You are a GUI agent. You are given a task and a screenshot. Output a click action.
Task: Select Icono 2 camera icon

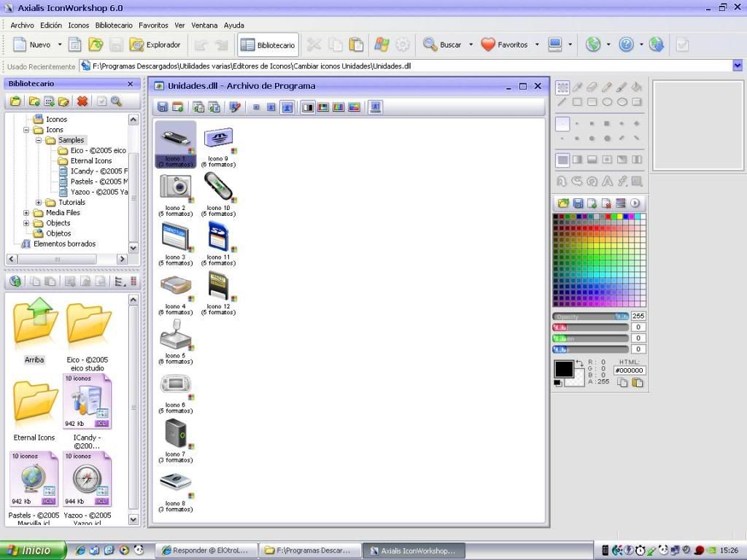(176, 195)
